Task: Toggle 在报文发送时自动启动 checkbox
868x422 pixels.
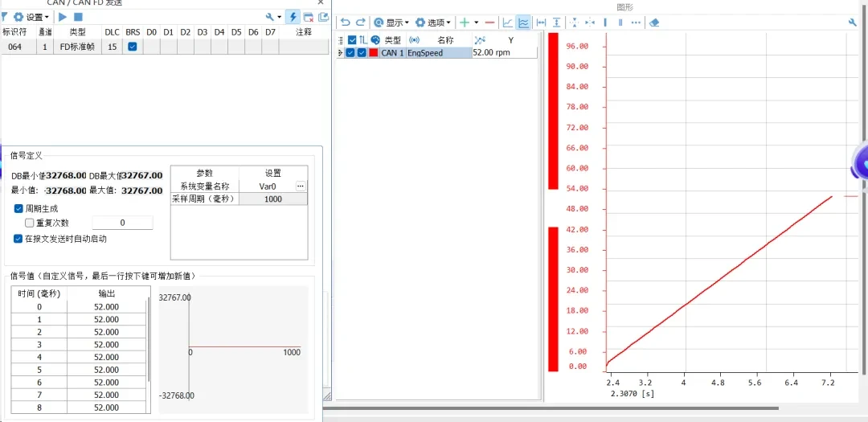Action: tap(18, 239)
